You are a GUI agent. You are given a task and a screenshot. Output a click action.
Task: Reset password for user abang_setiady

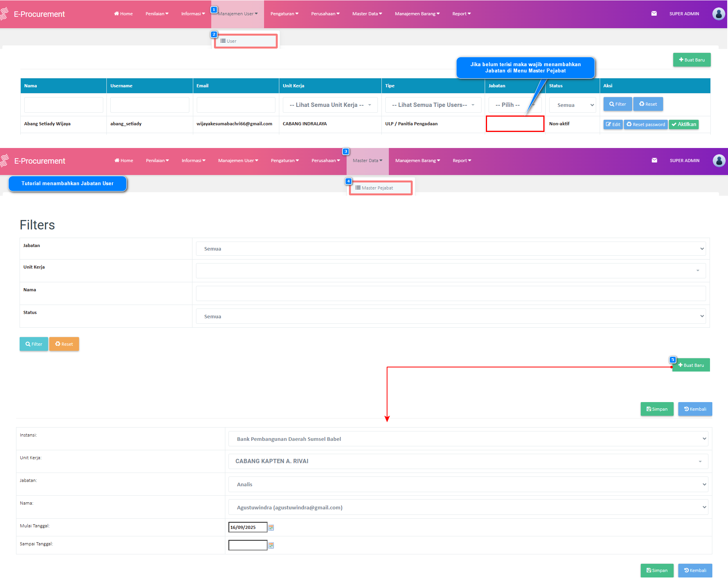[x=645, y=125]
